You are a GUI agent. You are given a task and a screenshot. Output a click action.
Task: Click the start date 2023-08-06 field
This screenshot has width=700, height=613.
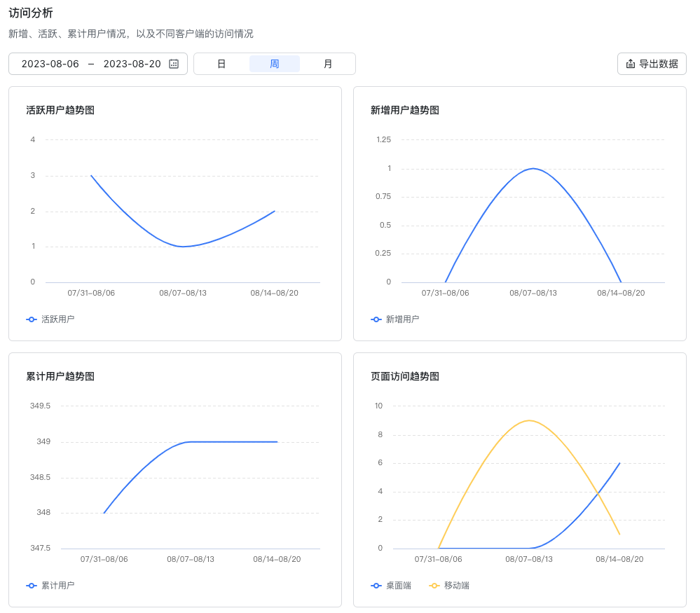click(50, 64)
